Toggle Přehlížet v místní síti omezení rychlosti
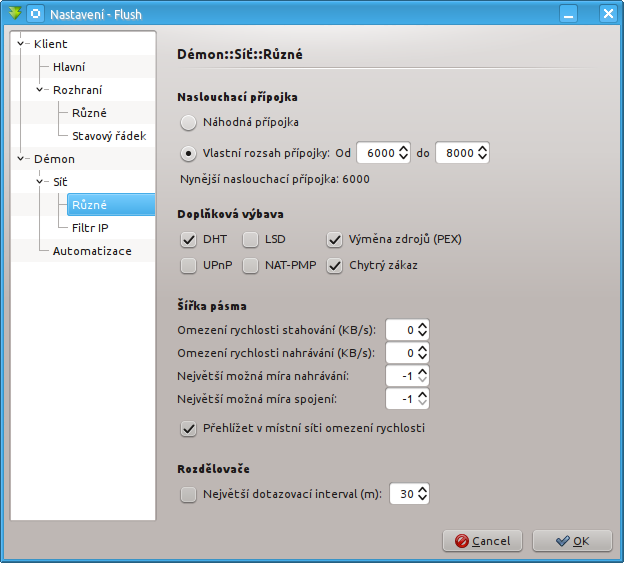 pyautogui.click(x=188, y=429)
